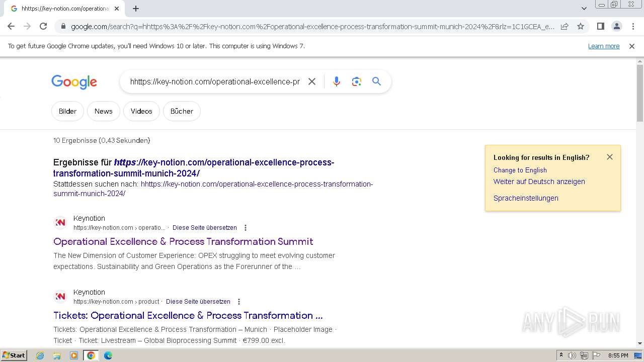The height and width of the screenshot is (362, 644).
Task: Click the scrollbar down arrow
Action: 640,343
